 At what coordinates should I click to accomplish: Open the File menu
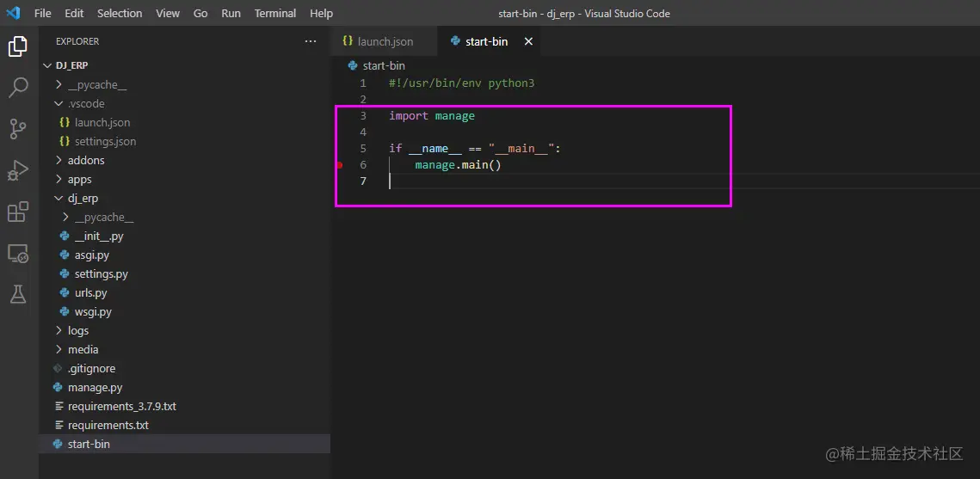43,13
